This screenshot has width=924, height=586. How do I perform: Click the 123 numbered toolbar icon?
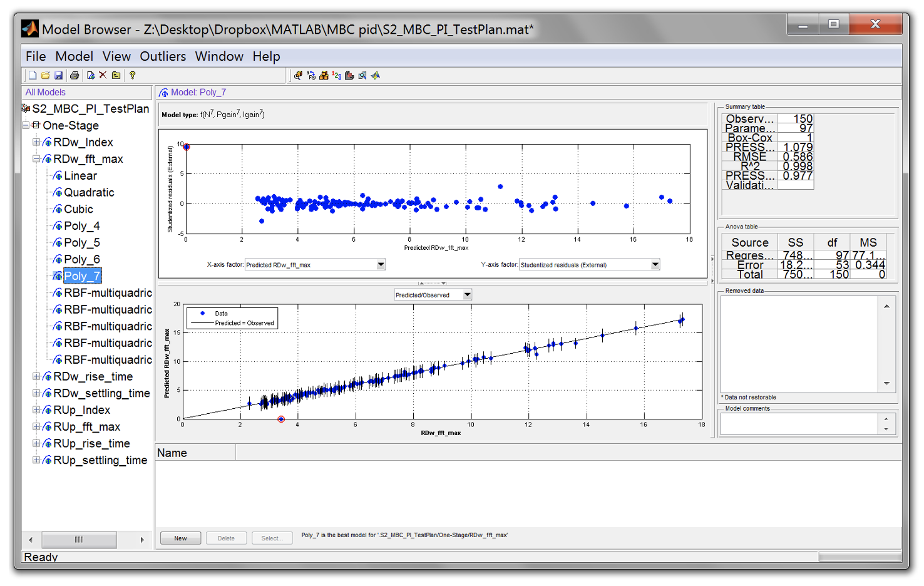coord(337,75)
